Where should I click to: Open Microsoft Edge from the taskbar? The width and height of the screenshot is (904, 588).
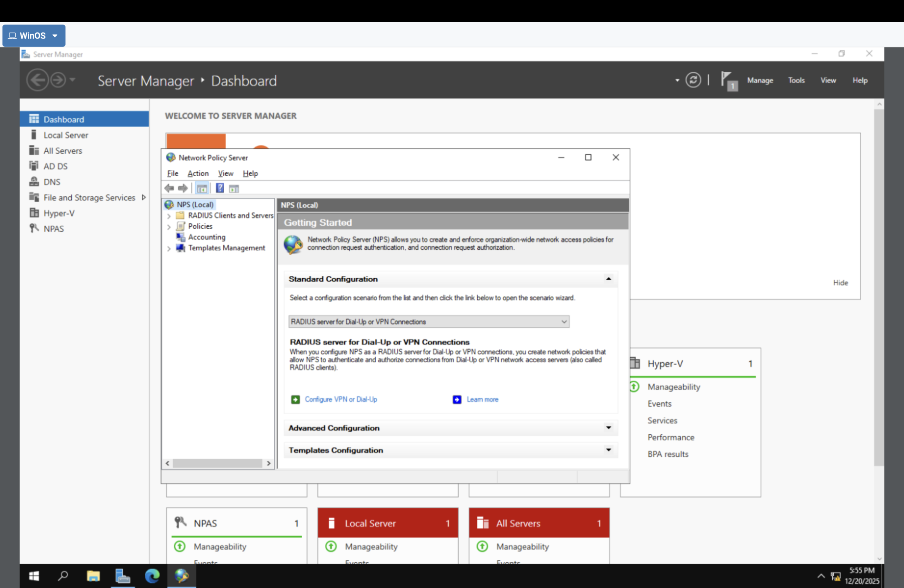pyautogui.click(x=152, y=576)
